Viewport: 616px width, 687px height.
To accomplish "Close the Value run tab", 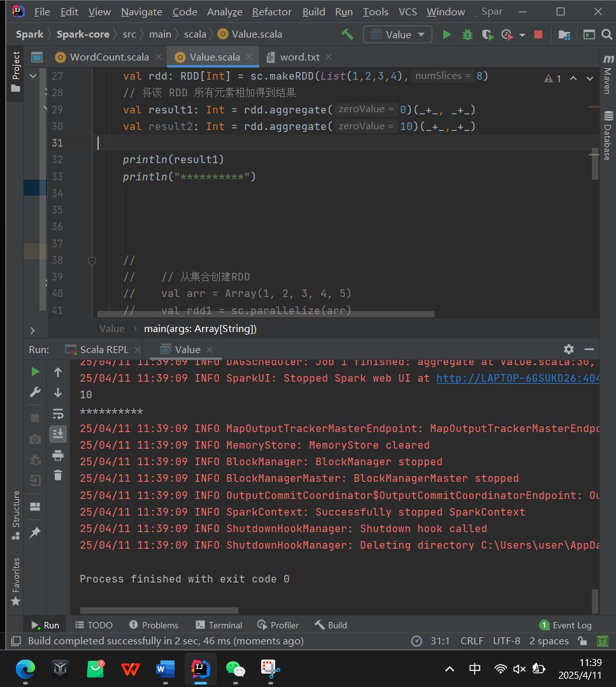I will click(210, 349).
